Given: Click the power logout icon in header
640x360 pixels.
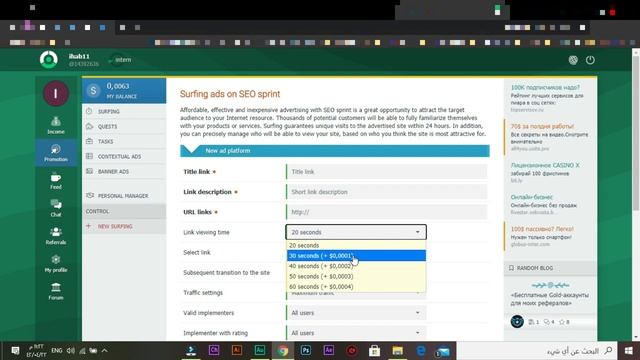Looking at the screenshot, I should point(590,60).
